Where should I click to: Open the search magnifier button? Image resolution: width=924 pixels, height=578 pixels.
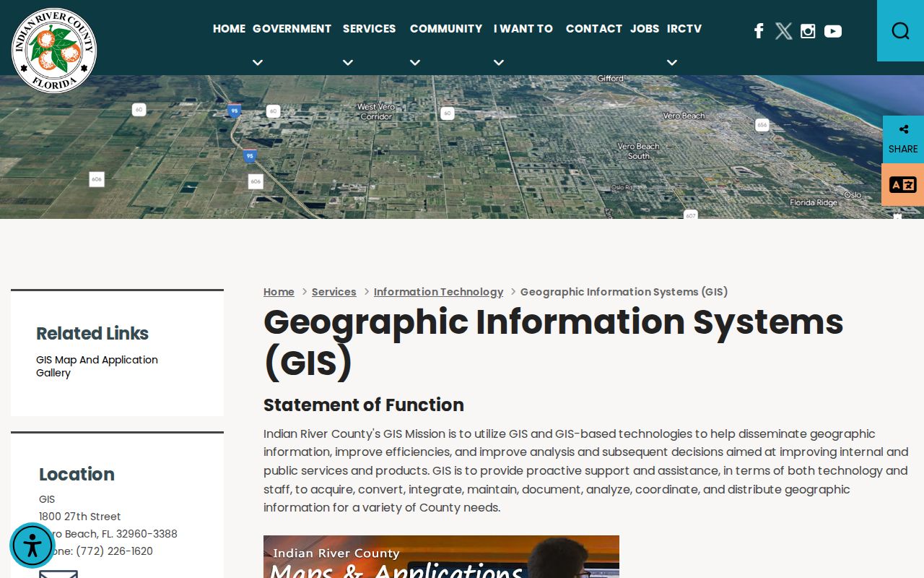(x=900, y=30)
